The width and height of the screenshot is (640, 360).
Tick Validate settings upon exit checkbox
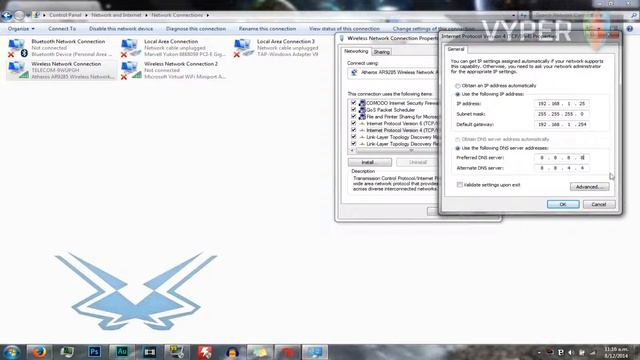[460, 185]
